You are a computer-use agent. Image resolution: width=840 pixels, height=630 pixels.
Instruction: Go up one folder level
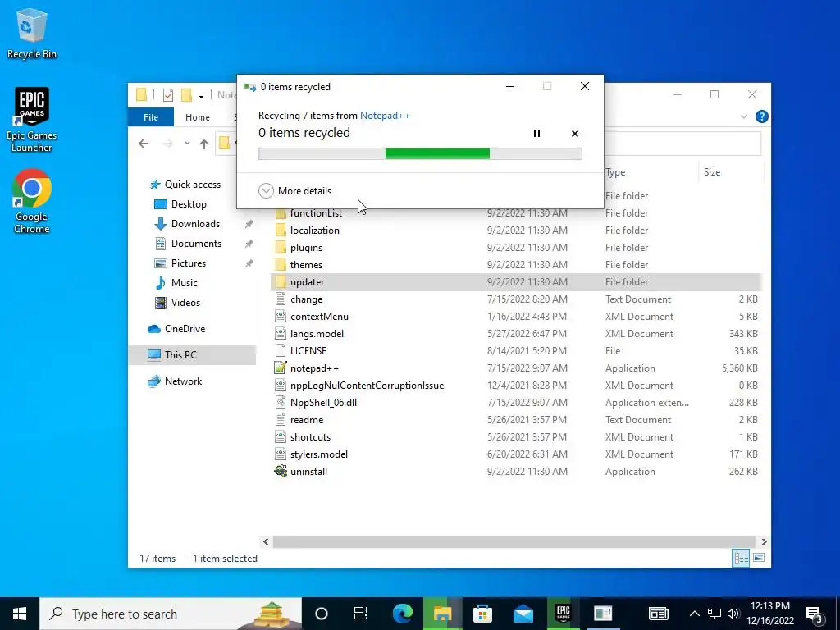[x=204, y=144]
